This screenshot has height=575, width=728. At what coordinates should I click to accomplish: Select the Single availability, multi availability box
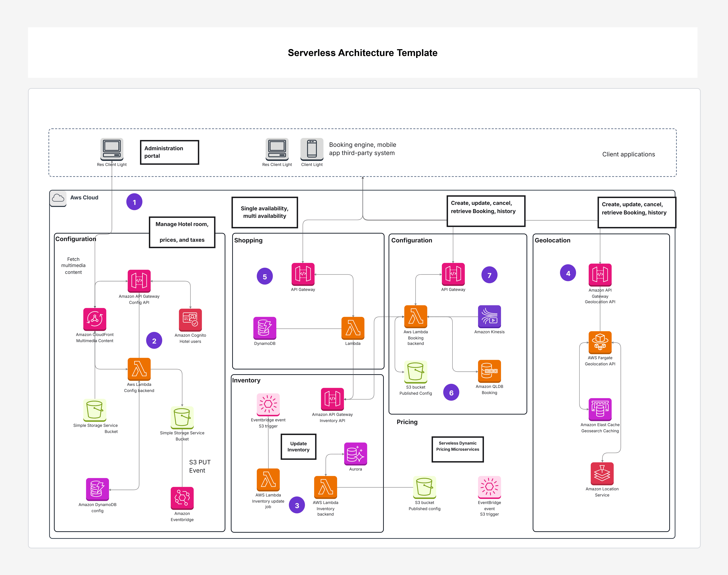(x=265, y=212)
